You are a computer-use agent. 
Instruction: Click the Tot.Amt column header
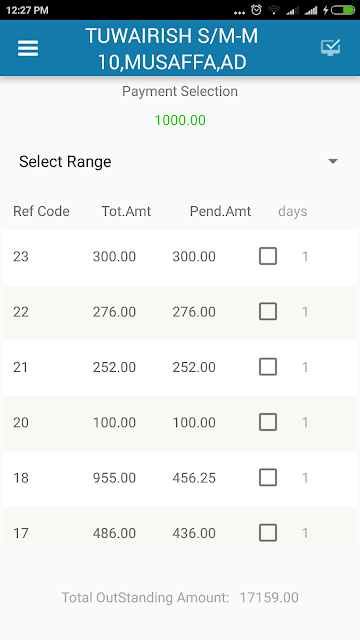coord(126,211)
